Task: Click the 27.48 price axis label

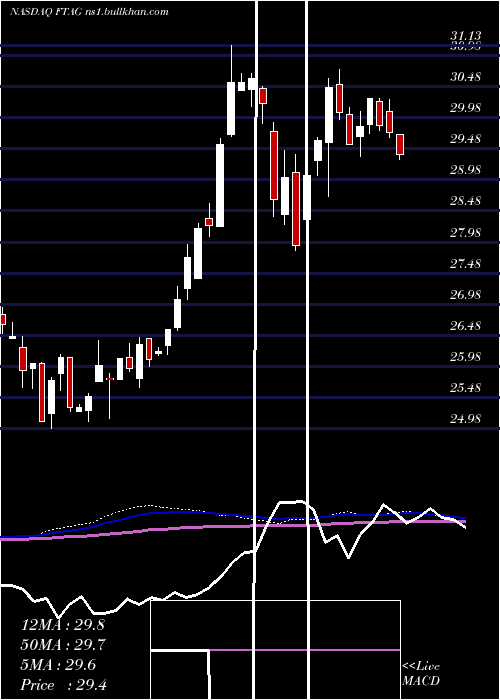Action: pyautogui.click(x=466, y=263)
